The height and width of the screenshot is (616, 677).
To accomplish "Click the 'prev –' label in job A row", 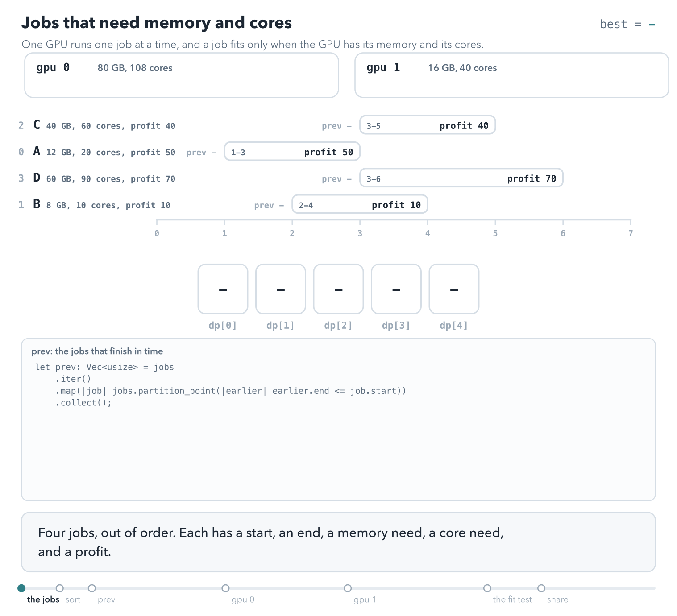I will click(x=201, y=153).
